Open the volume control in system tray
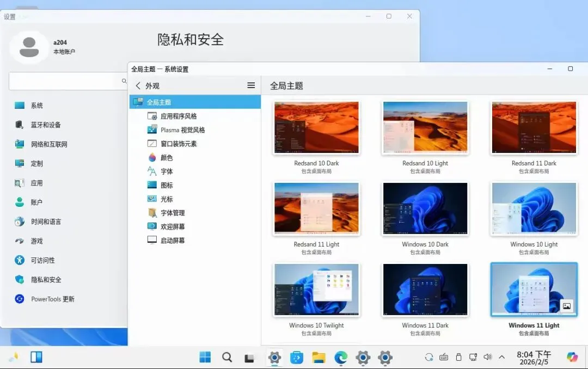 pyautogui.click(x=487, y=357)
